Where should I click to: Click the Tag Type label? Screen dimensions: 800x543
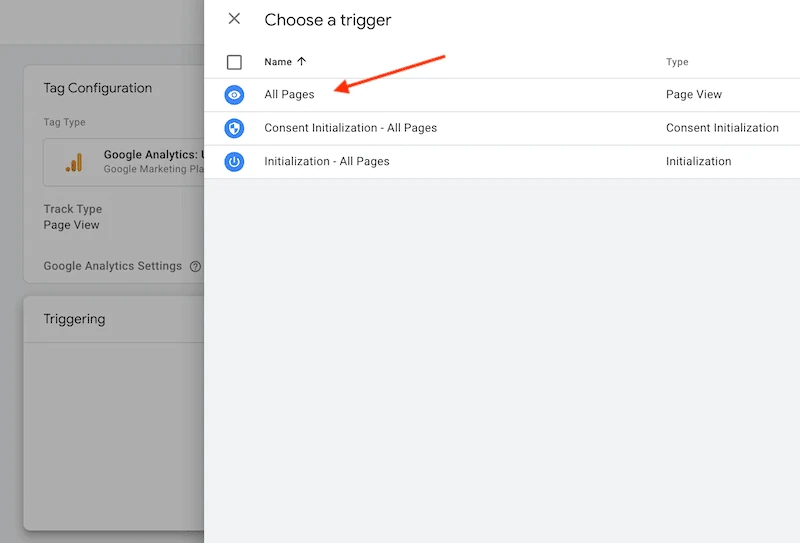point(64,122)
